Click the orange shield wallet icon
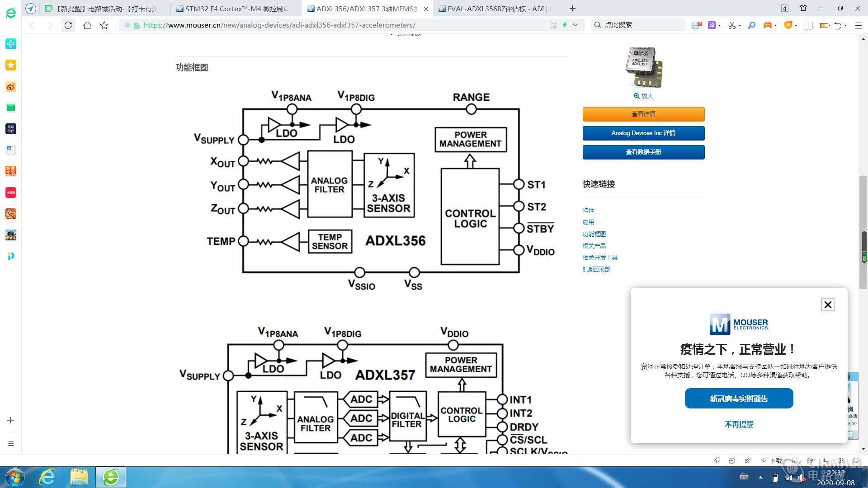This screenshot has width=868, height=488. coord(788,25)
